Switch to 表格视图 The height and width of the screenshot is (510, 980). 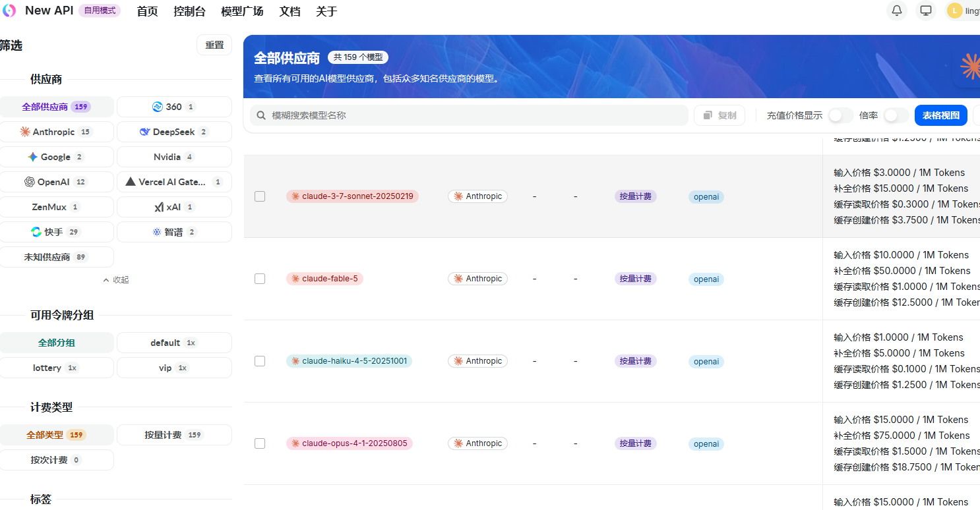941,115
